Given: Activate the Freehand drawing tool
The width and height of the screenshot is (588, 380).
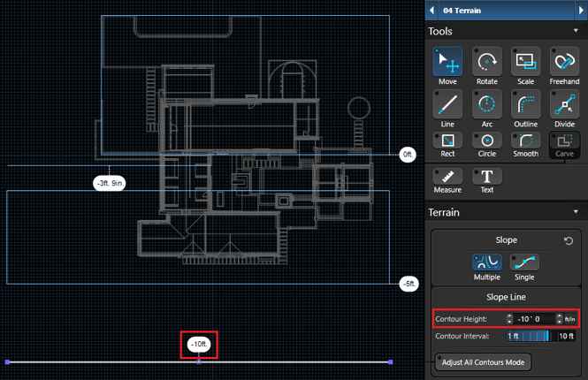Looking at the screenshot, I should [x=564, y=62].
